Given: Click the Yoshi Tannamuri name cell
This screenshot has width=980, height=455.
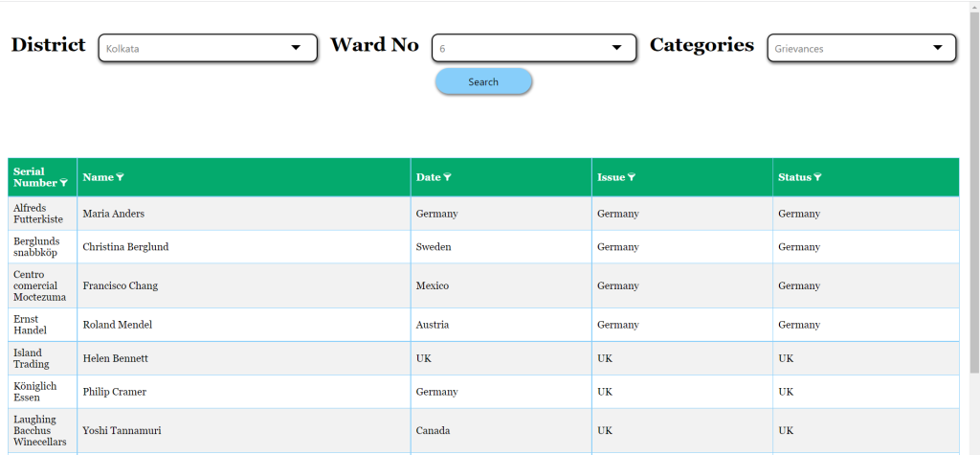Looking at the screenshot, I should 244,431.
